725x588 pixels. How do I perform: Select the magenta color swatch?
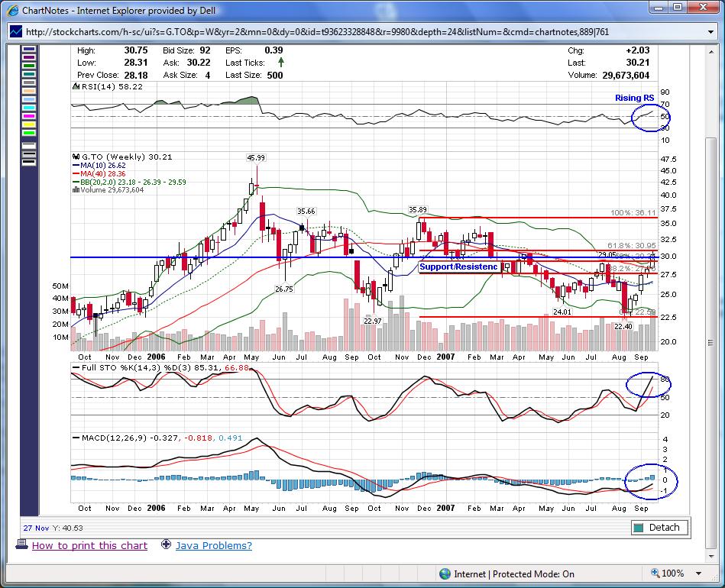pyautogui.click(x=29, y=115)
